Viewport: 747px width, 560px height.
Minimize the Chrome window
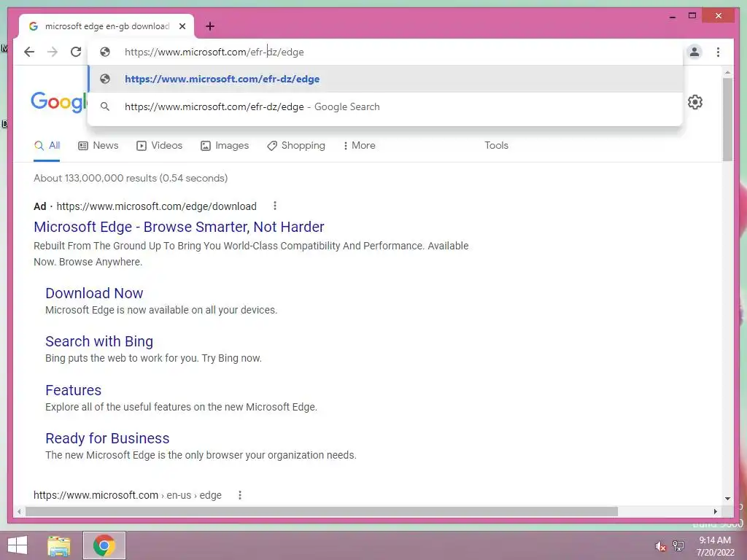672,16
